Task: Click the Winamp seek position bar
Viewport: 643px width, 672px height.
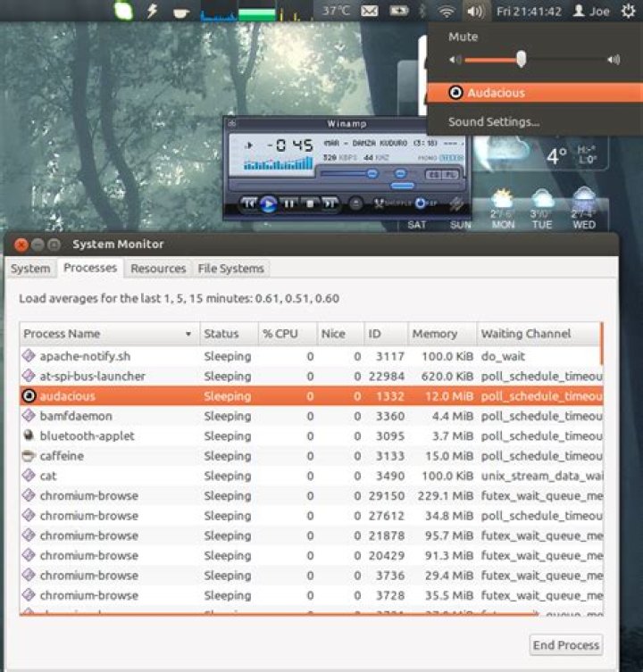Action: pos(347,186)
